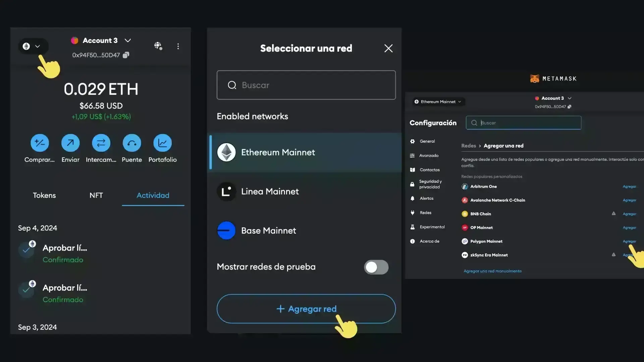Switch to the NFT tab
Screen dimensions: 644x362
(96, 195)
